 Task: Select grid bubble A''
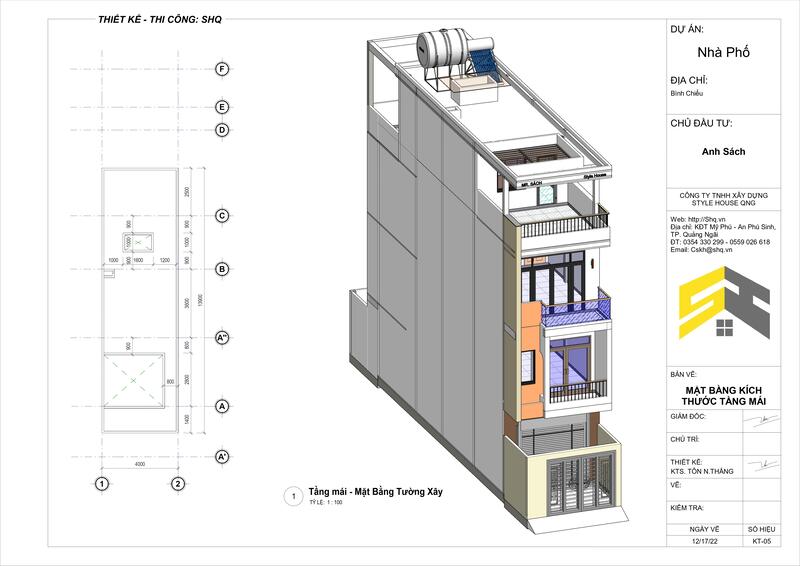click(x=222, y=337)
